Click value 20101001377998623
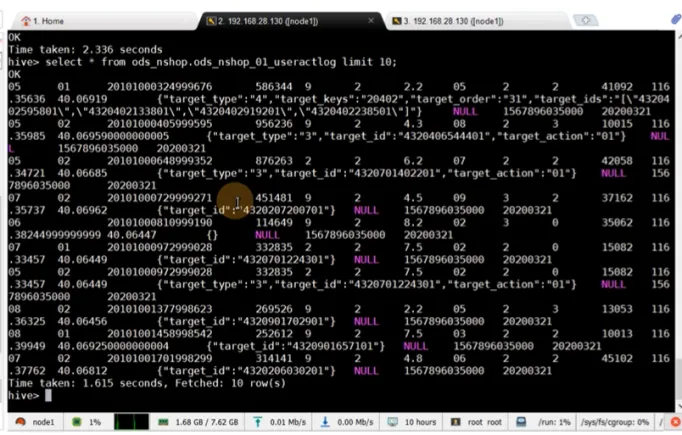 click(x=160, y=309)
